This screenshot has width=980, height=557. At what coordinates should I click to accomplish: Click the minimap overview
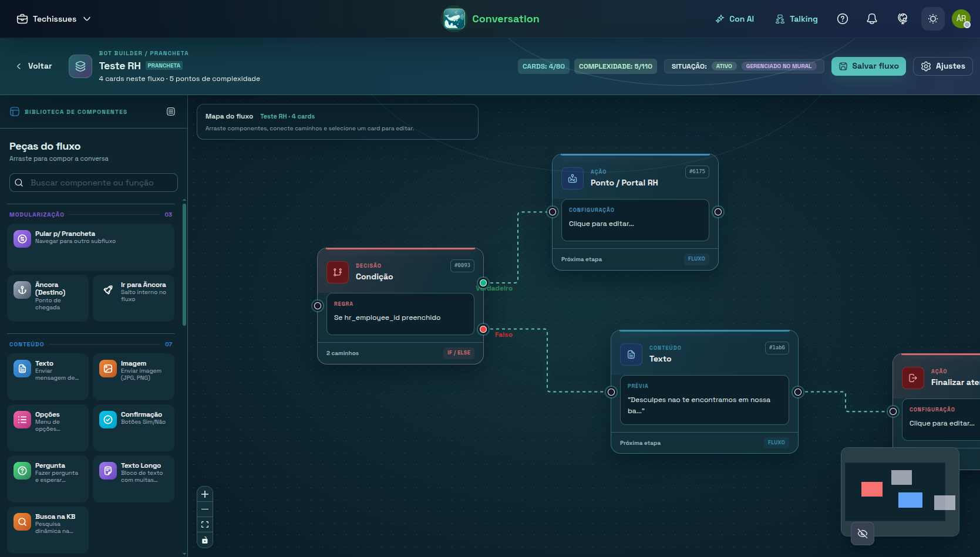coord(900,492)
